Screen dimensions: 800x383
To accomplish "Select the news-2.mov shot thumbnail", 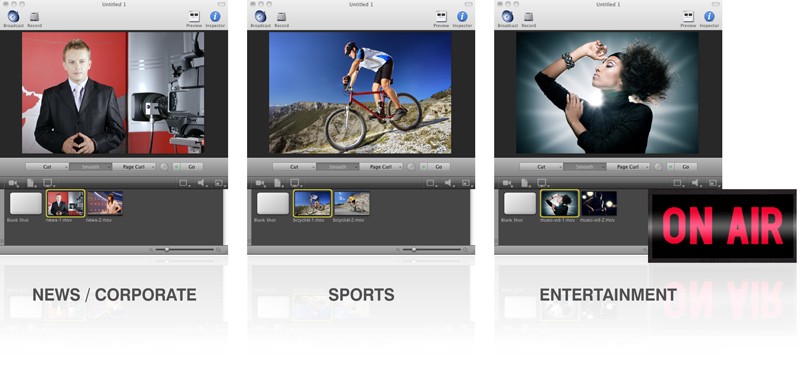I will click(x=105, y=203).
